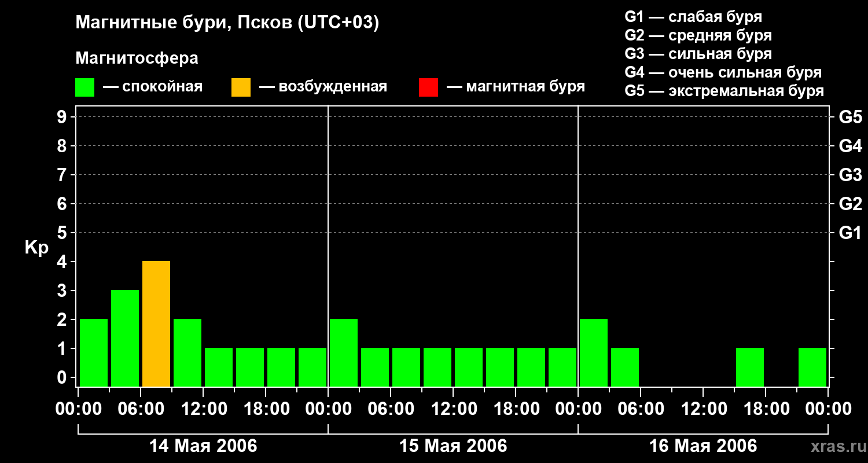Image resolution: width=868 pixels, height=463 pixels.
Task: Click the '16 Мая 2006' date label
Action: click(x=703, y=446)
